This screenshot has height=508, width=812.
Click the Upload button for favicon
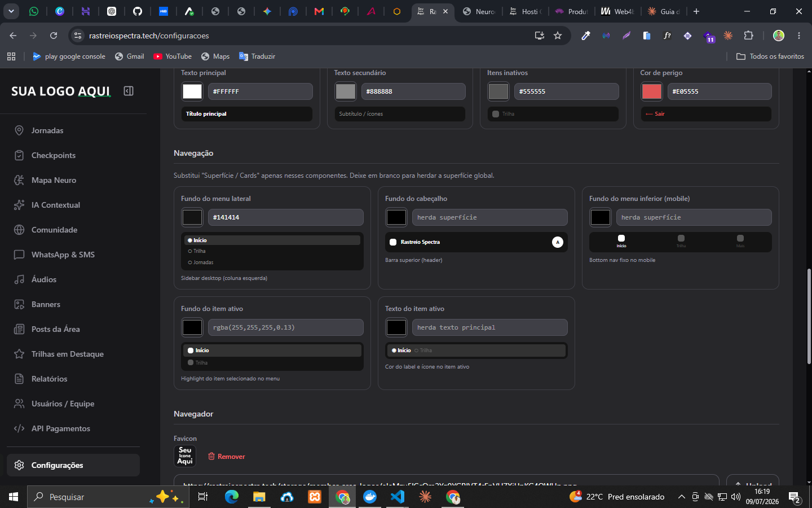(x=753, y=481)
